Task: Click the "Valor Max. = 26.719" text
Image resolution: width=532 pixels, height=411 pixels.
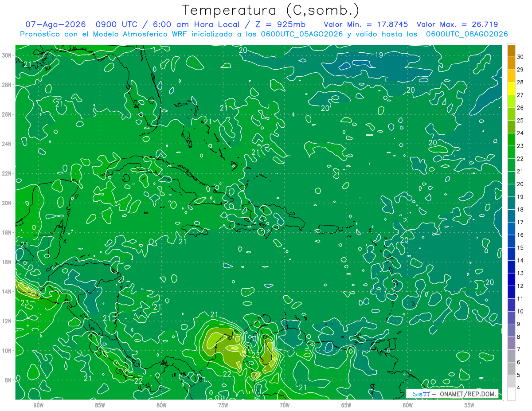Action: tap(458, 24)
